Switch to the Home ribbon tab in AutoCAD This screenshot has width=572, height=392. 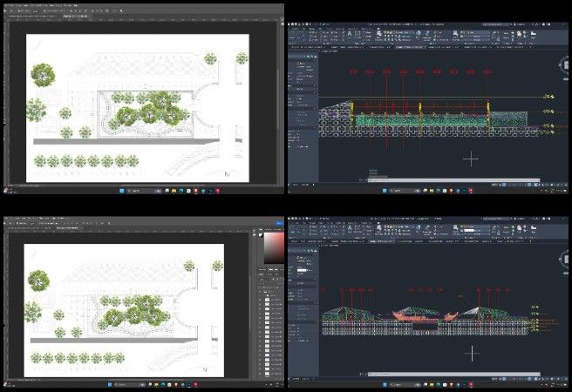point(294,220)
